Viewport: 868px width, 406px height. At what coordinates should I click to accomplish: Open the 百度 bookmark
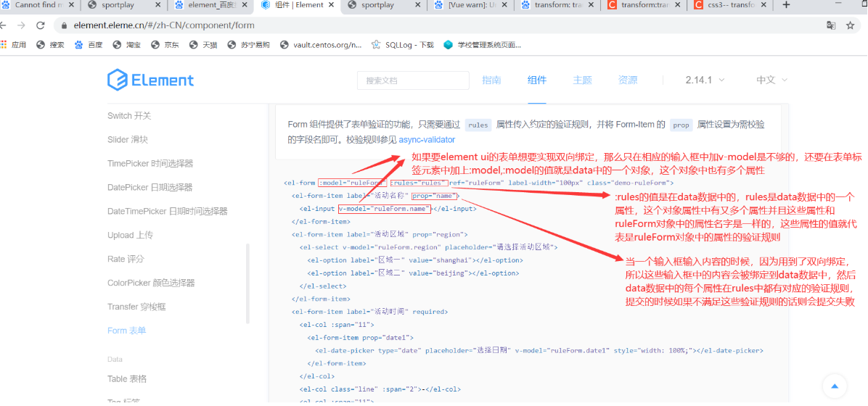click(89, 45)
